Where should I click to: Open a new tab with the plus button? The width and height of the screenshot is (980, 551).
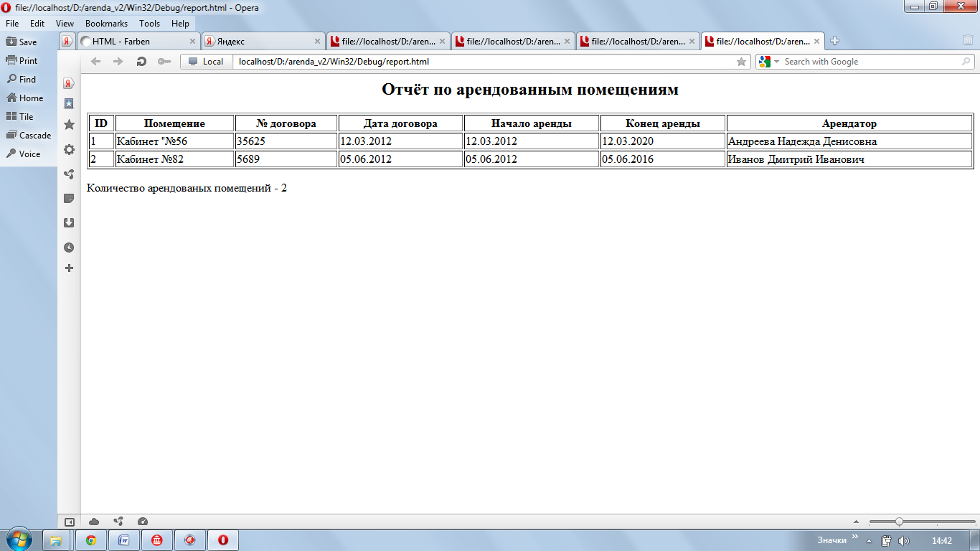834,41
